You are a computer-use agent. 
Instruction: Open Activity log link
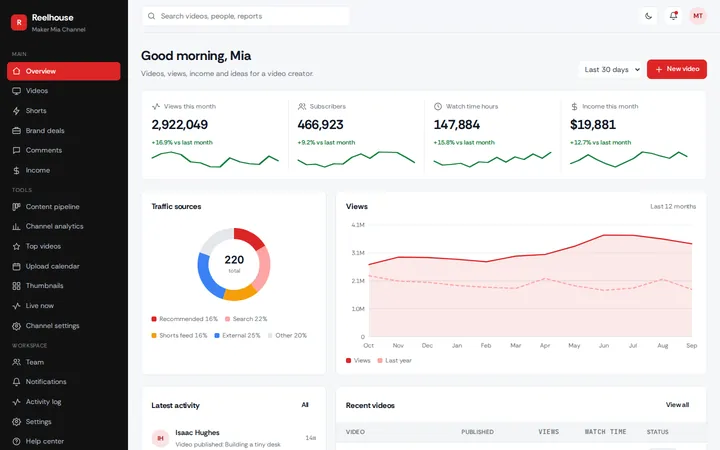point(64,402)
